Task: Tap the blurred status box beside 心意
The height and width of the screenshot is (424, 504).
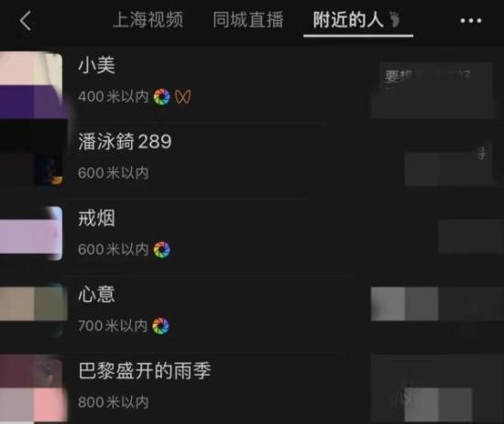Action: click(437, 304)
